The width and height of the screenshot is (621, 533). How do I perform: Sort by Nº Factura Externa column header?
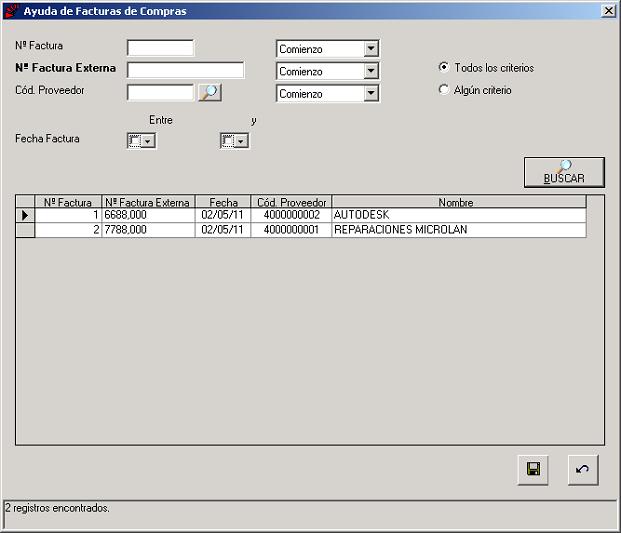(x=148, y=202)
